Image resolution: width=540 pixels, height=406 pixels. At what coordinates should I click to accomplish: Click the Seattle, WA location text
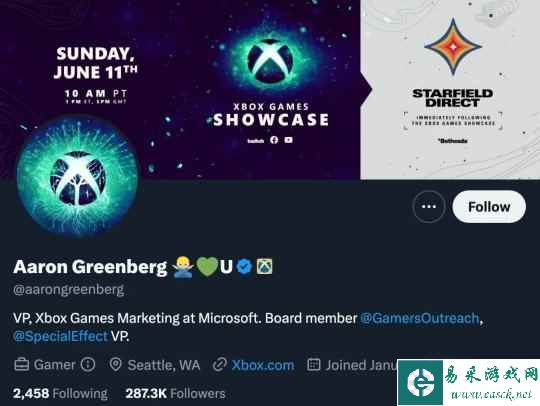point(164,365)
